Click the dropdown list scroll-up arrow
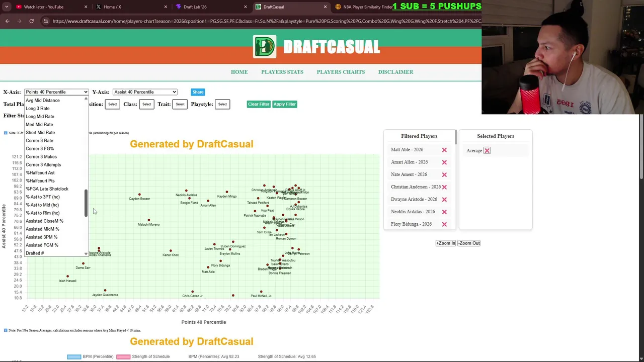 pyautogui.click(x=86, y=99)
